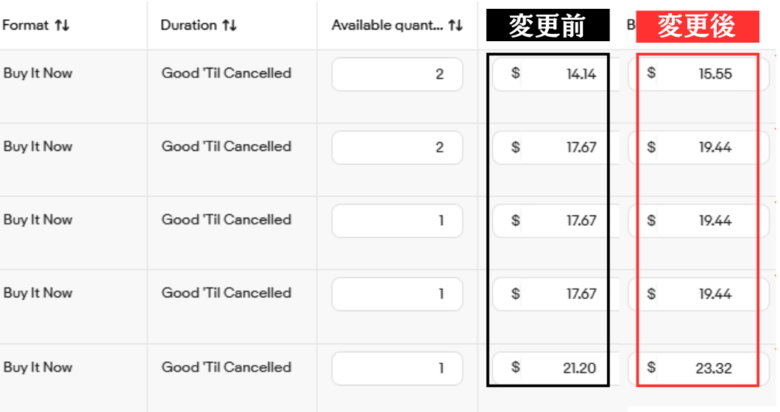Edit the quantity field in third row
Screen dimensions: 780x412
[397, 221]
